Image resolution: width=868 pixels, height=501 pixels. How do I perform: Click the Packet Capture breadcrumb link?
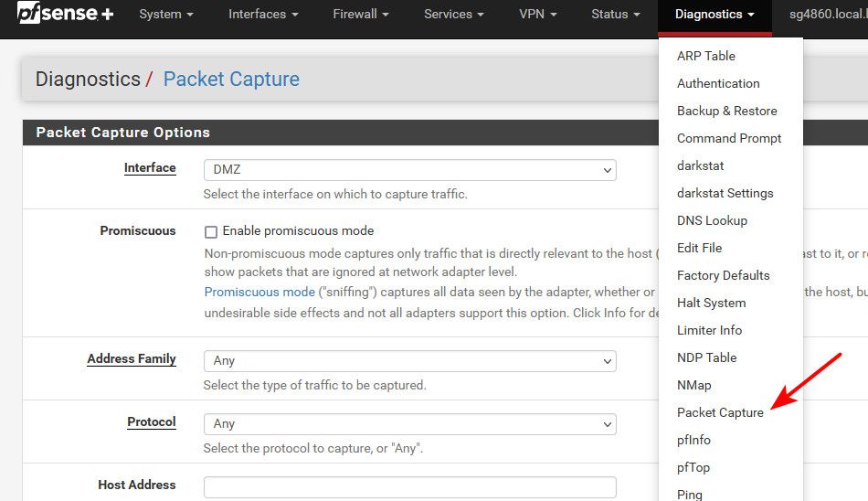pos(231,80)
